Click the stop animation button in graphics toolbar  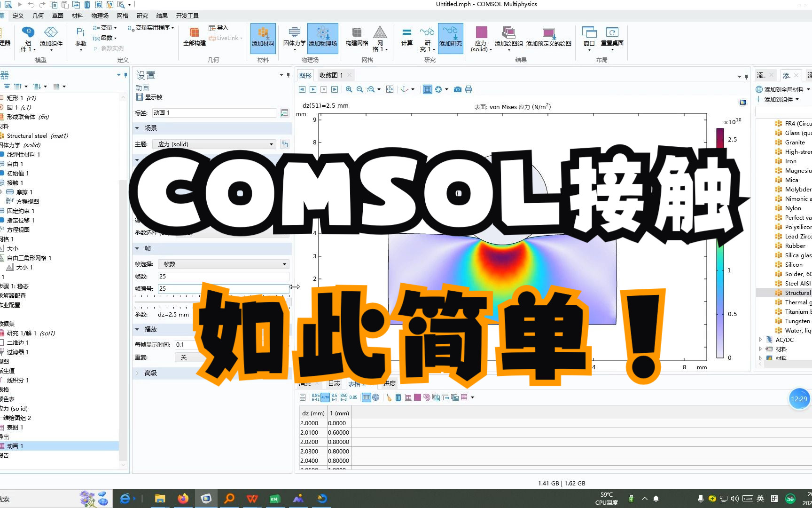(324, 89)
